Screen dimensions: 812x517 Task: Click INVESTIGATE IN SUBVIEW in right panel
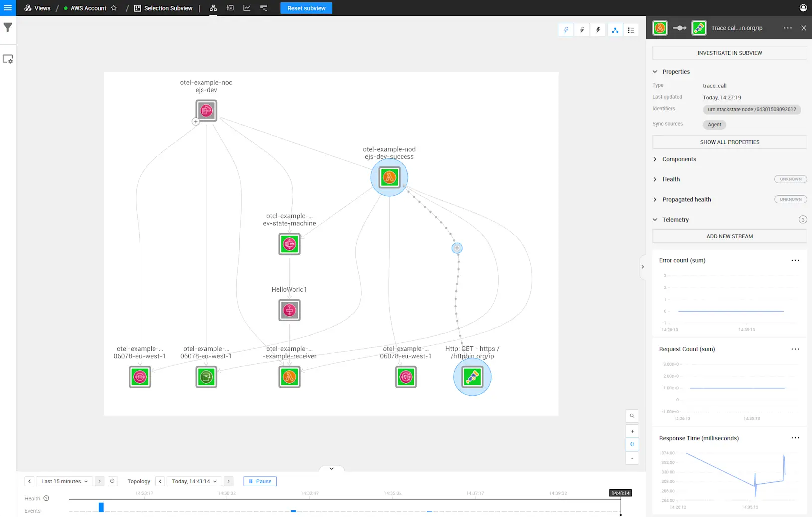coord(729,53)
